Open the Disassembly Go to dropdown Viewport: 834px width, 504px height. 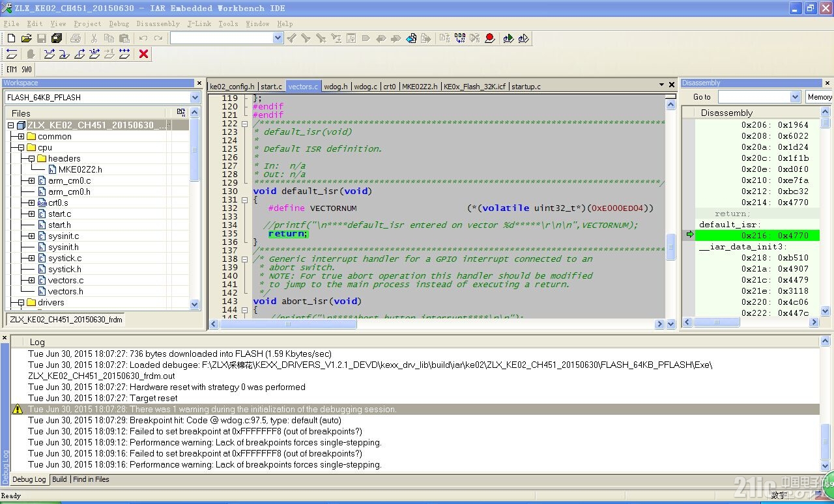[795, 97]
